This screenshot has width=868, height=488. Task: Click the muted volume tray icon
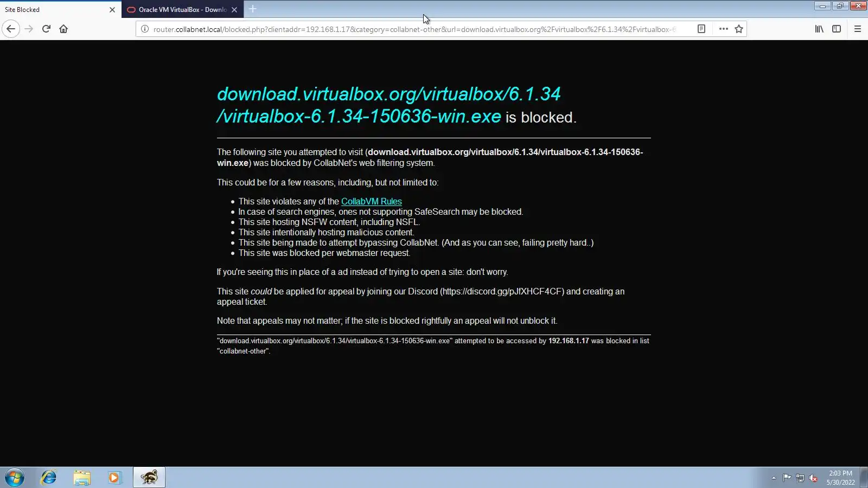click(813, 478)
